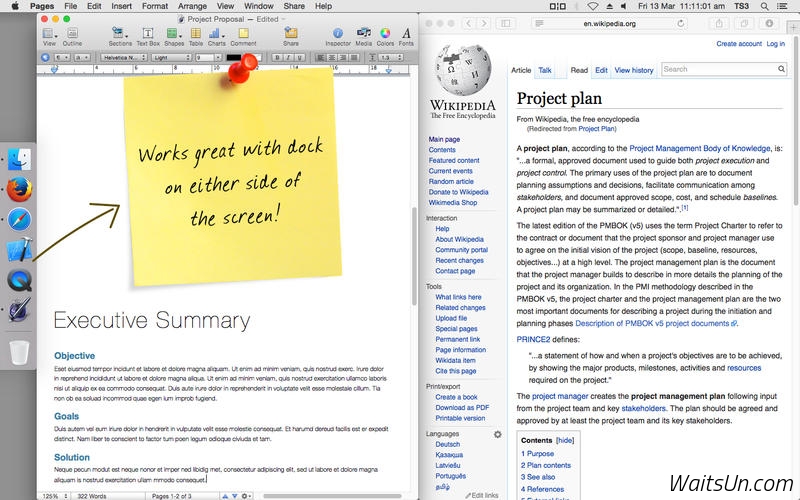The width and height of the screenshot is (800, 500).
Task: Open Safari from the dock
Action: 19,219
